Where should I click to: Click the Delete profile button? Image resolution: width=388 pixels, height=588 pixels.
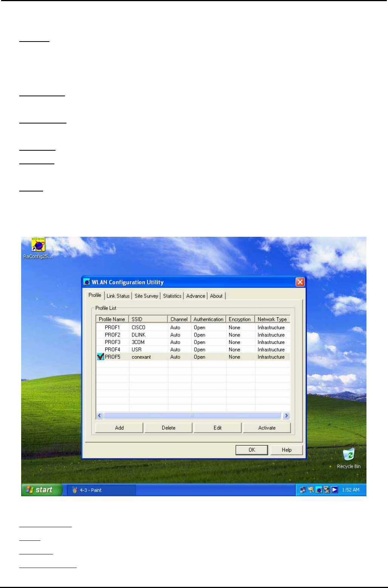(168, 428)
